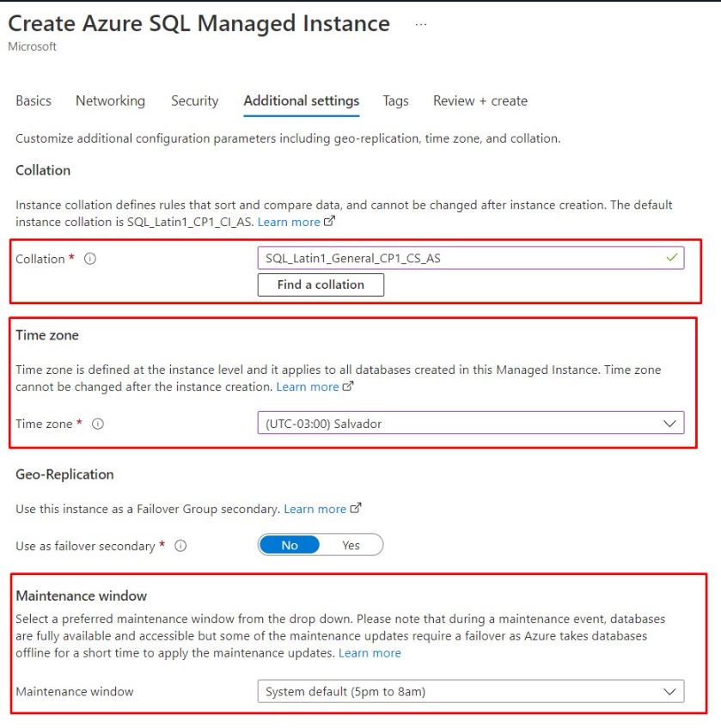The height and width of the screenshot is (728, 721).
Task: Click the external link icon after time zone Learn more
Action: tap(345, 387)
